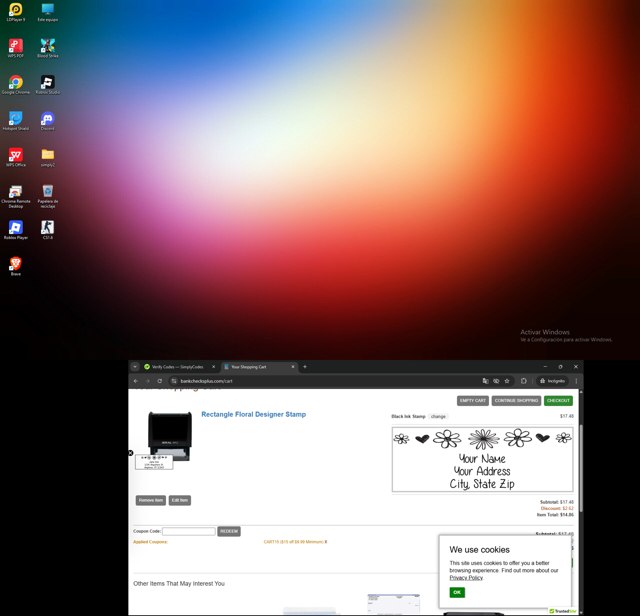The height and width of the screenshot is (616, 640).
Task: Click the WPS Office desktop icon
Action: [16, 157]
